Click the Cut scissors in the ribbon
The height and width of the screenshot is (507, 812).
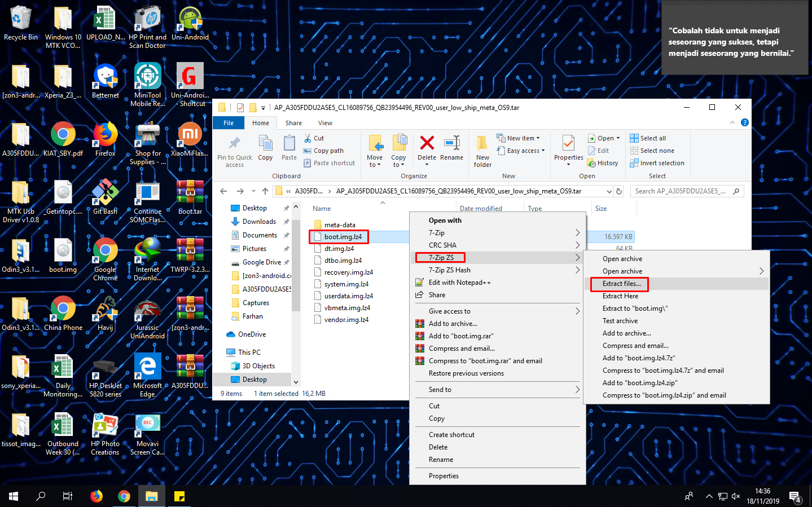click(308, 138)
